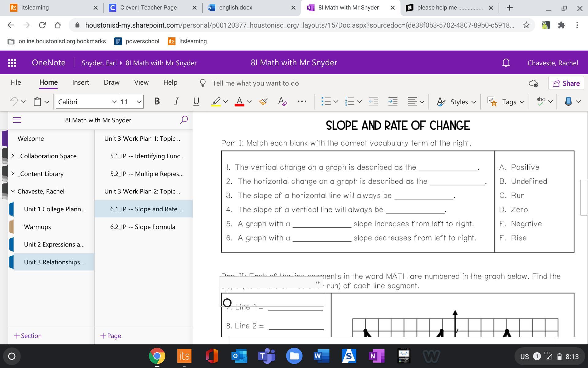Open the Draw ribbon tab
This screenshot has height=368, width=588.
pos(111,82)
